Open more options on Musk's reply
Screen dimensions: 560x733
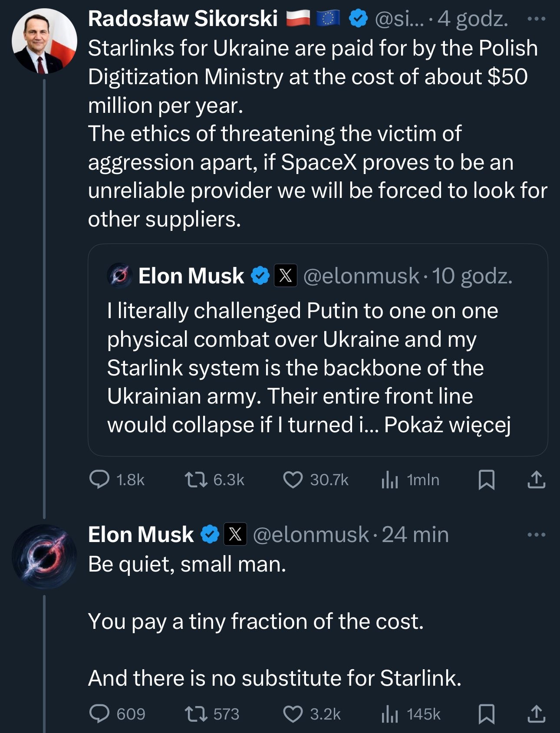(x=536, y=535)
